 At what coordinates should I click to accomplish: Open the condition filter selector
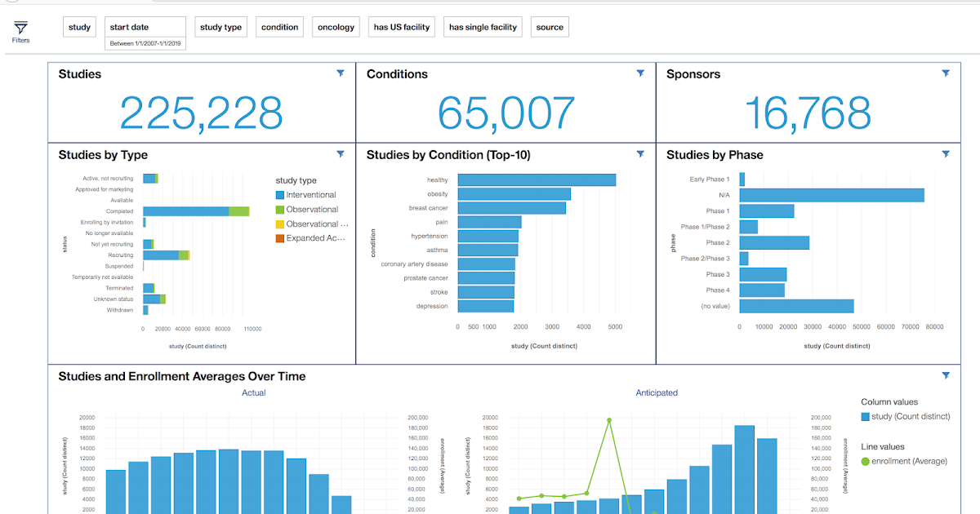click(279, 26)
